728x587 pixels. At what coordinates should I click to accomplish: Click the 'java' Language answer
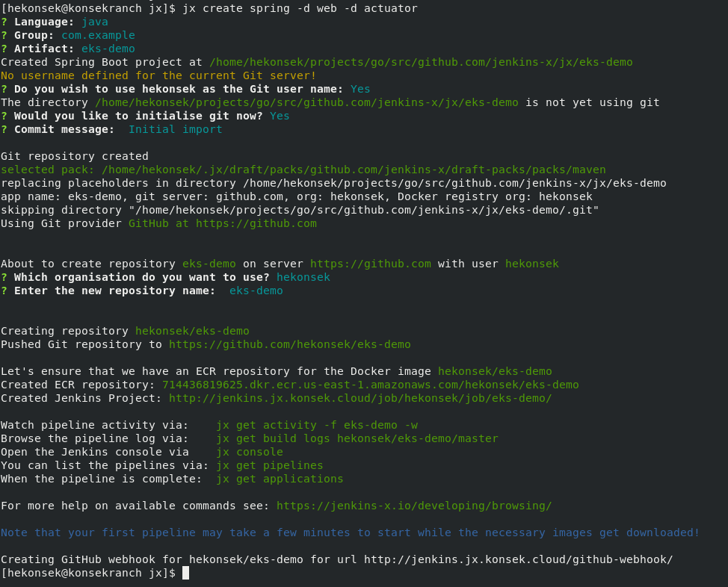pos(95,22)
